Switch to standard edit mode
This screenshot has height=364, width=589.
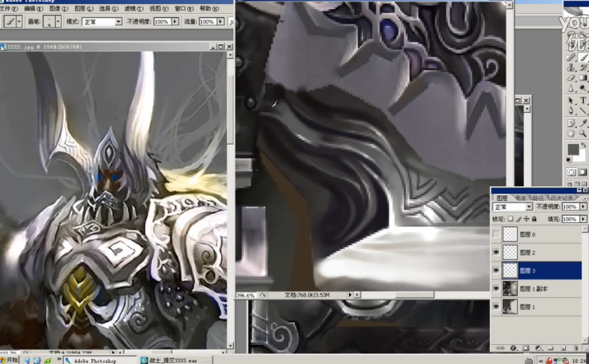(571, 173)
